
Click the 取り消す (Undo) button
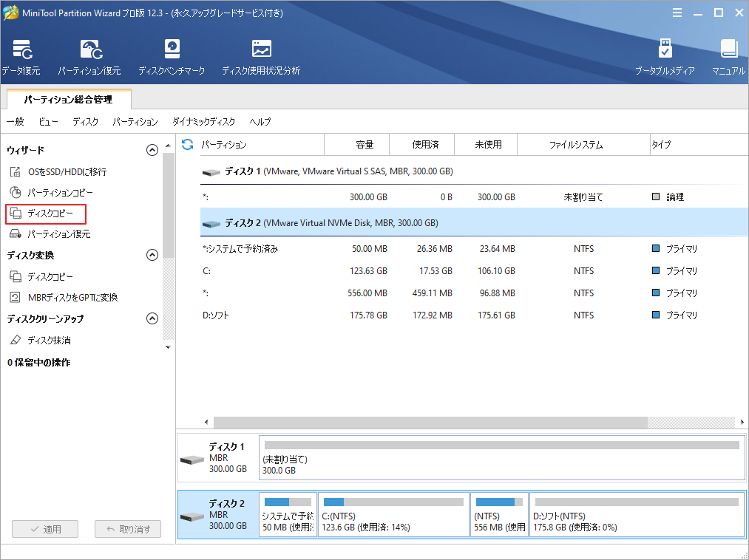127,529
